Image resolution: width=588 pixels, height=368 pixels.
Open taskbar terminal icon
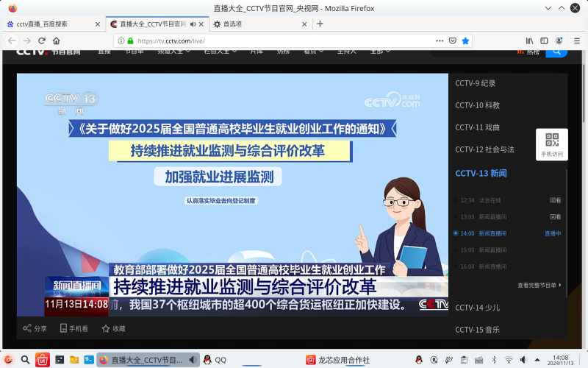pos(89,360)
